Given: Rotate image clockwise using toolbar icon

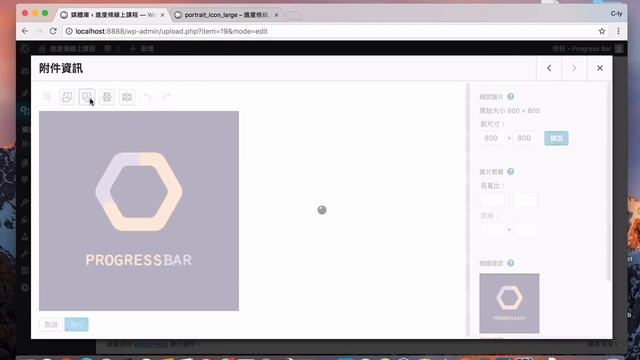Looking at the screenshot, I should coord(87,97).
